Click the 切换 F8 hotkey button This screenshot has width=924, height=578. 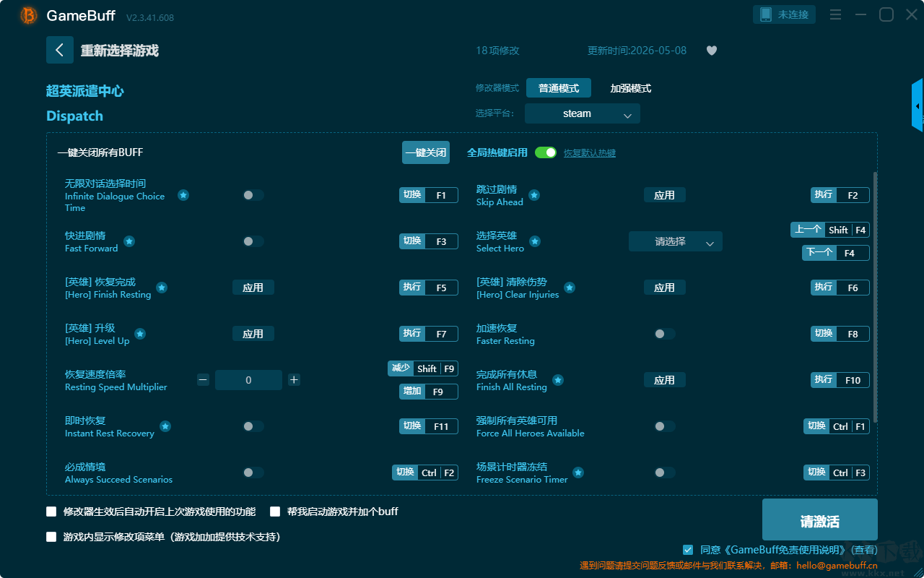pos(840,334)
